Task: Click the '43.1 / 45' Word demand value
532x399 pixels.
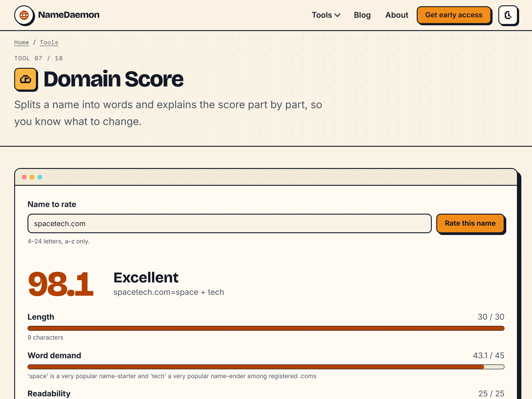Action: click(x=489, y=355)
